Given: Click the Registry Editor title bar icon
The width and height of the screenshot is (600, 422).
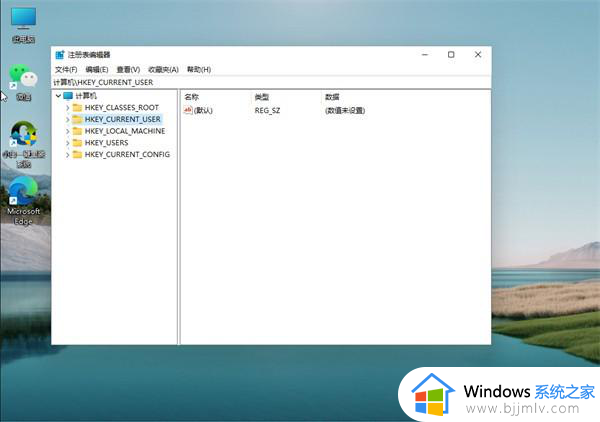Looking at the screenshot, I should 60,55.
